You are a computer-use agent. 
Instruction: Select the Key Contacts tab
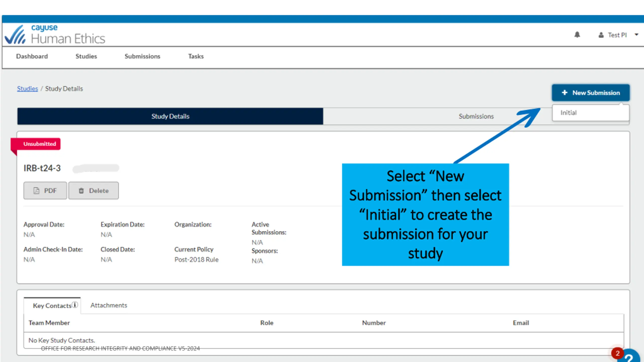[52, 306]
